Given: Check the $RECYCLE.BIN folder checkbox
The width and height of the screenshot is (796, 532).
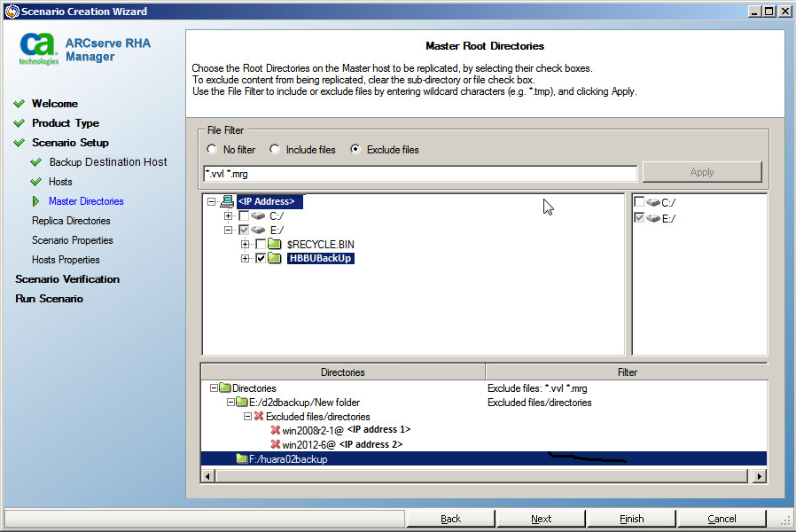Looking at the screenshot, I should (x=261, y=244).
